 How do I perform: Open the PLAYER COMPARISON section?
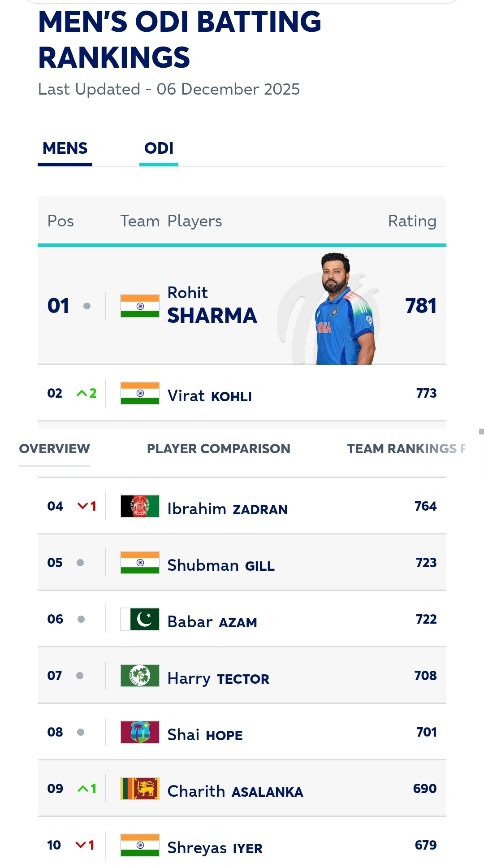click(x=219, y=448)
